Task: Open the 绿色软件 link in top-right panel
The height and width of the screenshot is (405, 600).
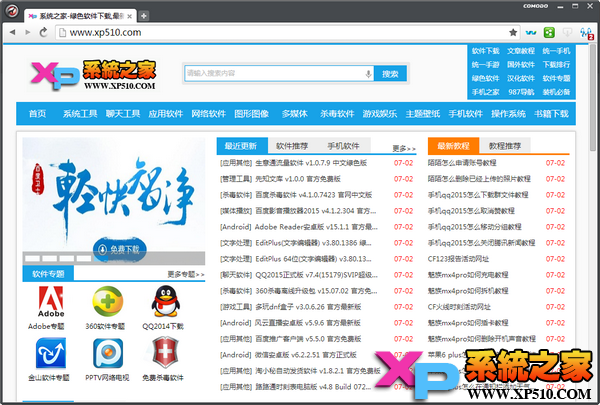Action: [x=486, y=78]
